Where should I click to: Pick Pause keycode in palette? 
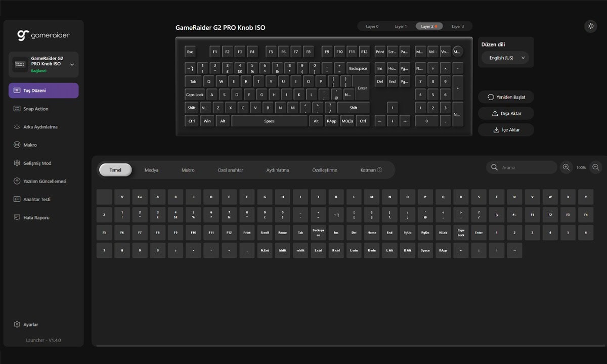click(x=282, y=233)
